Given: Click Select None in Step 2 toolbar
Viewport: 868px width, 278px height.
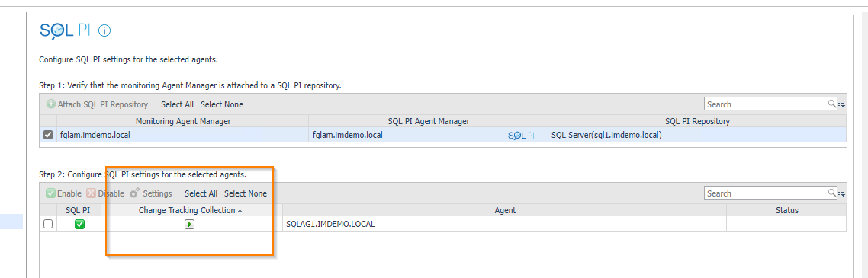Looking at the screenshot, I should 246,193.
